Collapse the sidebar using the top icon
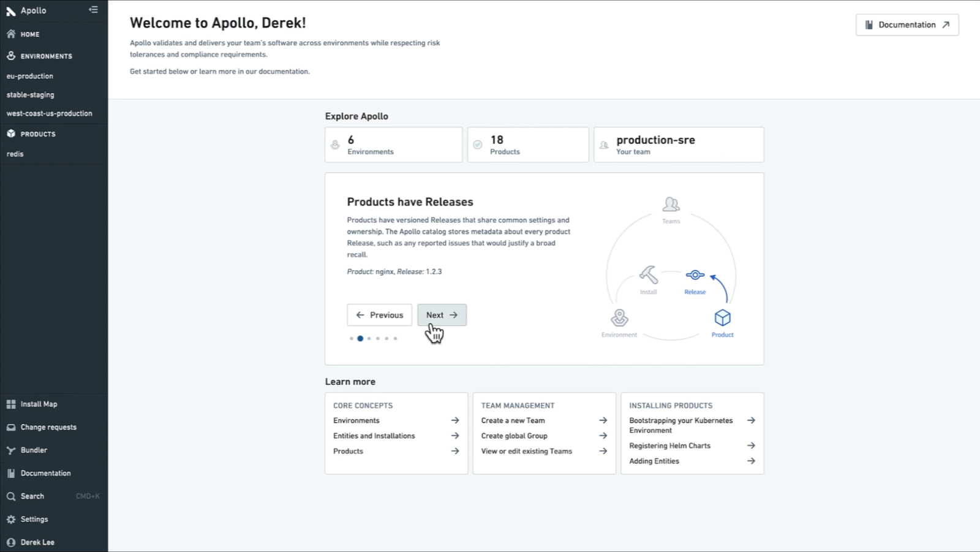The image size is (980, 552). (92, 10)
